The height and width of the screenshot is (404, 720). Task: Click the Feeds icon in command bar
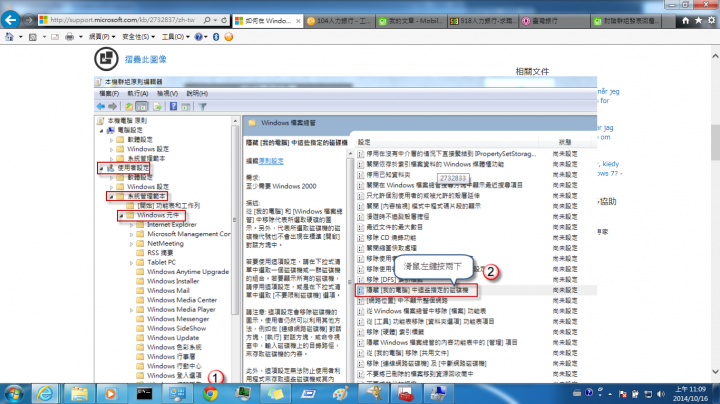[x=33, y=37]
